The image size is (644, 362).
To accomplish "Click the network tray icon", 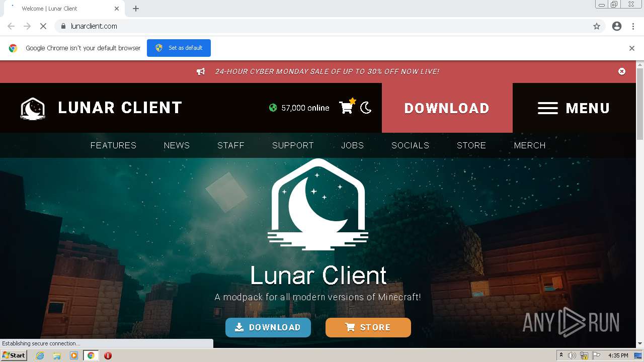I will 584,355.
